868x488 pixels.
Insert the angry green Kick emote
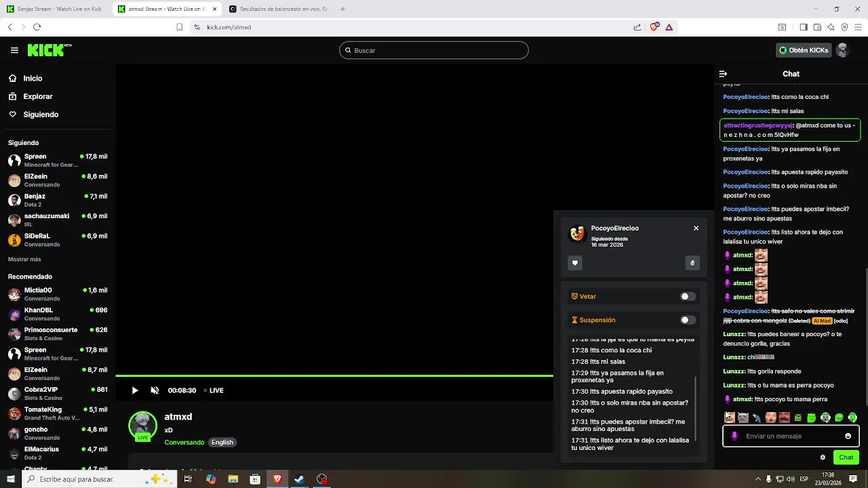(x=798, y=418)
